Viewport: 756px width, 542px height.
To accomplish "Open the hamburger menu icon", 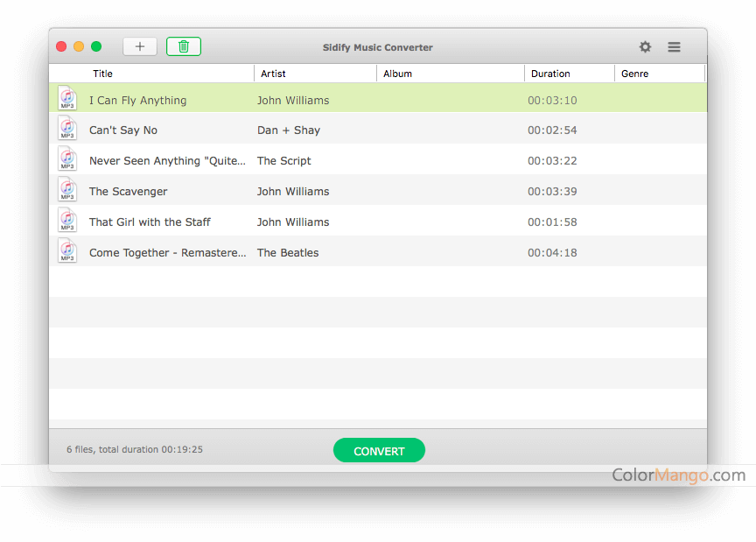I will click(674, 47).
